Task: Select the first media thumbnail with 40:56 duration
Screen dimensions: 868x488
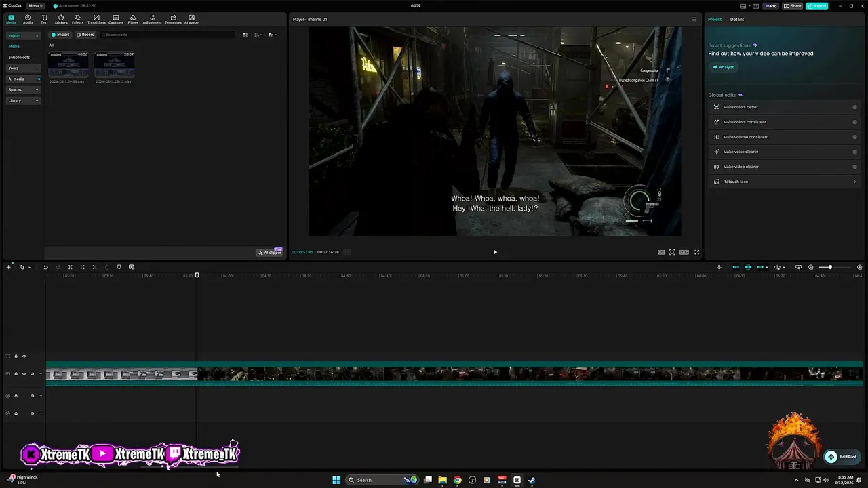Action: click(68, 65)
